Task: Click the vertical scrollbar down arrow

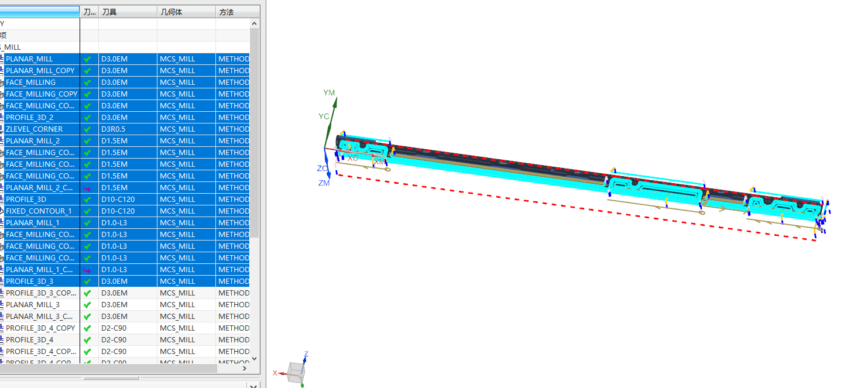Action: 255,358
